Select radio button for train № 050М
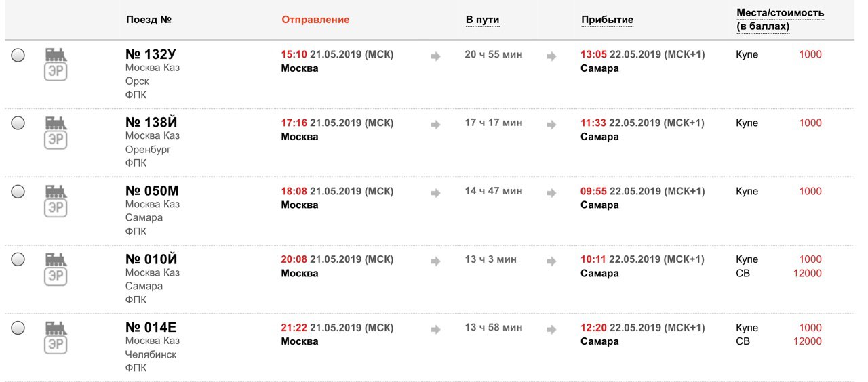 (x=18, y=192)
